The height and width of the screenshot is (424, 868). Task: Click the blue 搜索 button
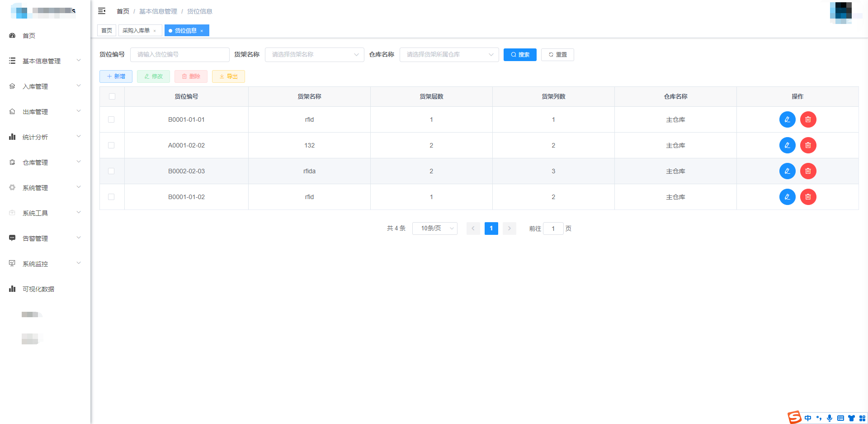click(520, 55)
